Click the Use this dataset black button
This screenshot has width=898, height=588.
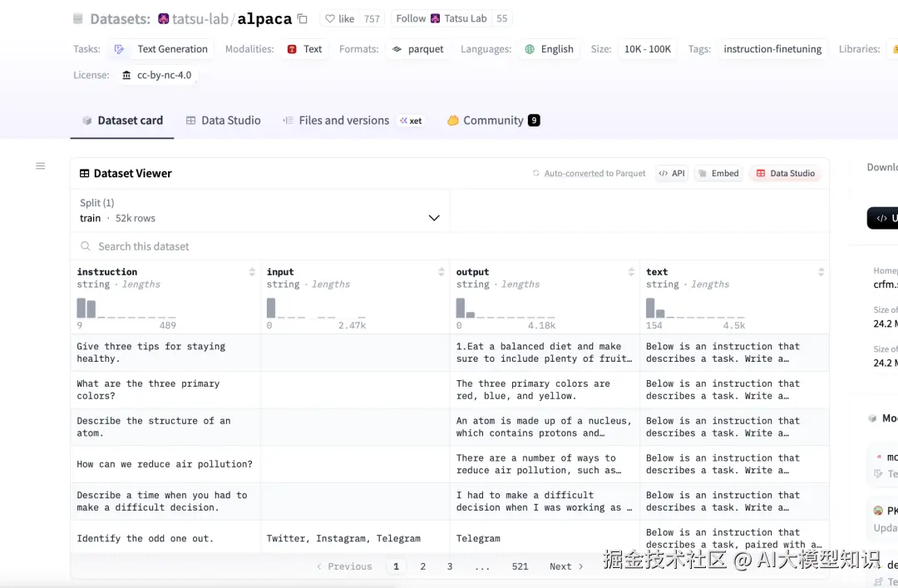882,219
